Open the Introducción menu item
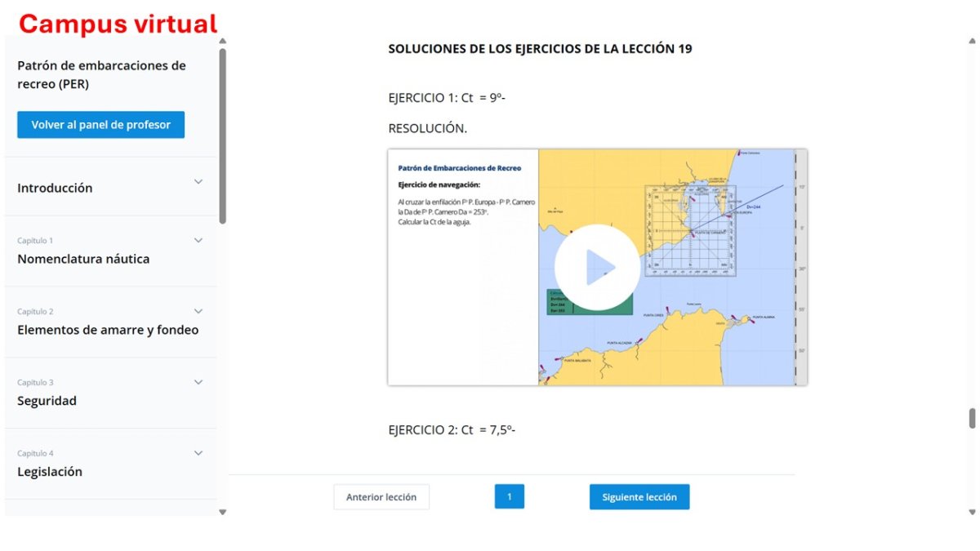The width and height of the screenshot is (980, 551). coord(55,188)
